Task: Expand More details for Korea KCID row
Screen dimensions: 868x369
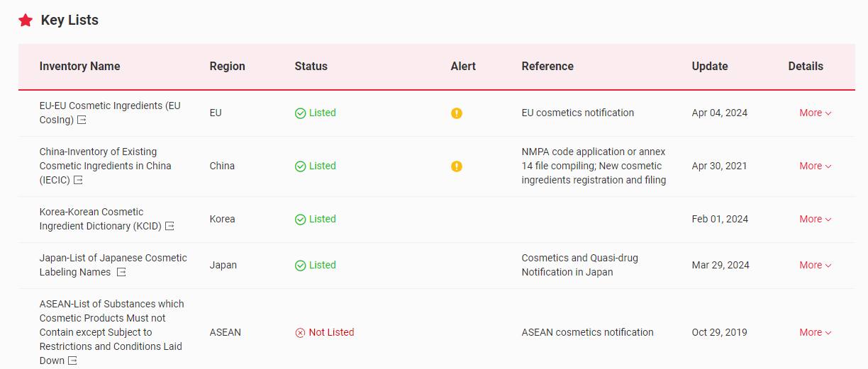Action: click(815, 220)
